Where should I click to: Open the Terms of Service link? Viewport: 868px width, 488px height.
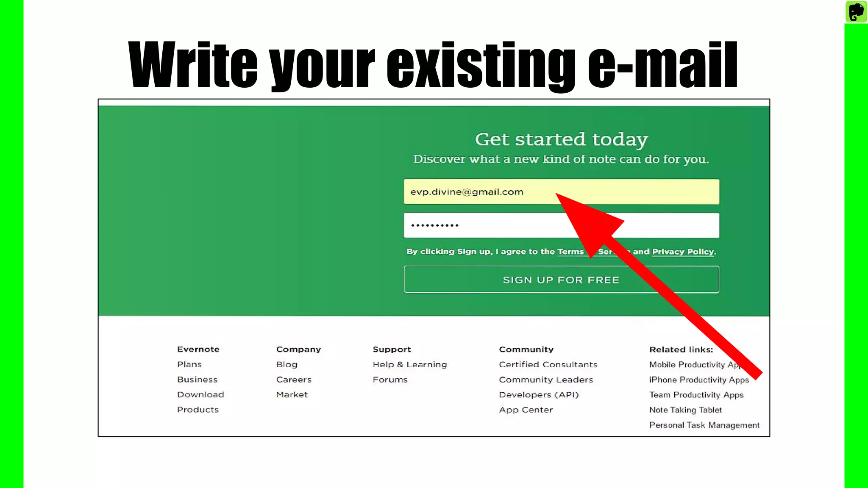593,252
